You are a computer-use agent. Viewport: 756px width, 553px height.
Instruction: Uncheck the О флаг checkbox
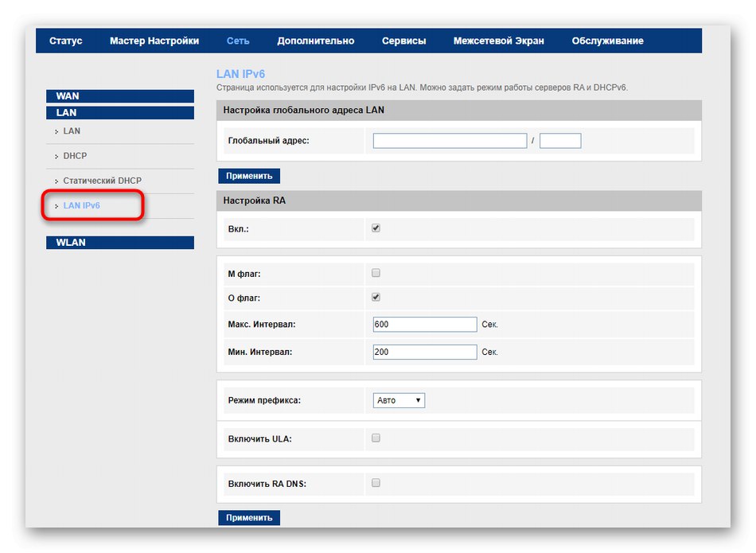click(376, 297)
